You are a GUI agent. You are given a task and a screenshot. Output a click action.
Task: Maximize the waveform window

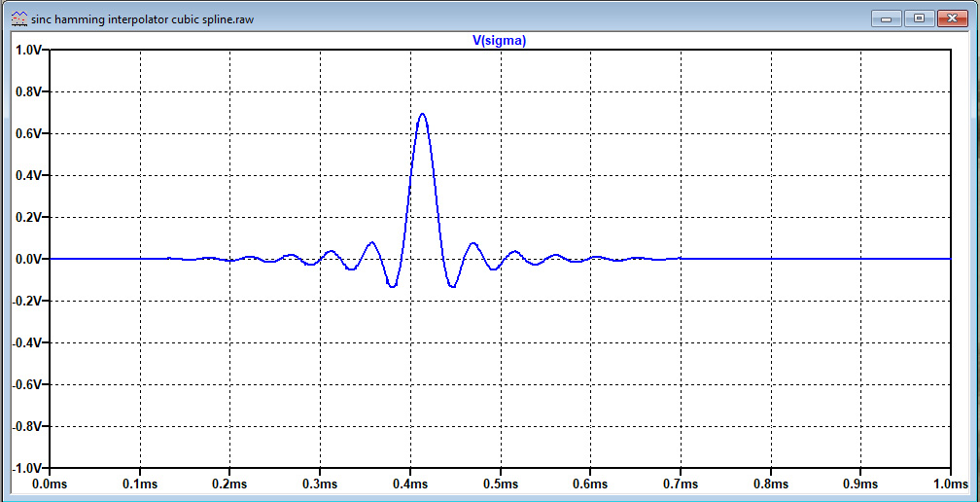tap(920, 18)
